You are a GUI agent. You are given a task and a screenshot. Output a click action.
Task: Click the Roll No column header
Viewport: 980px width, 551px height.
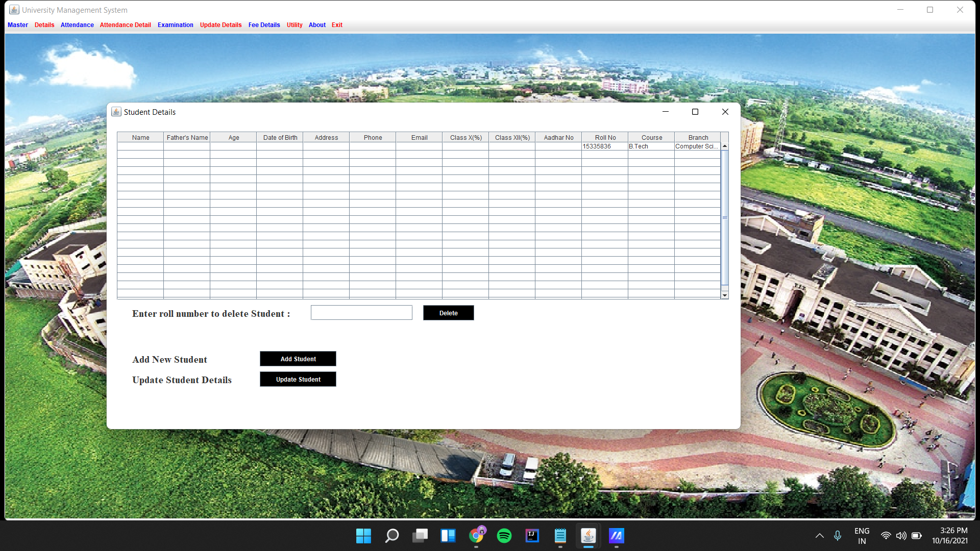[605, 137]
